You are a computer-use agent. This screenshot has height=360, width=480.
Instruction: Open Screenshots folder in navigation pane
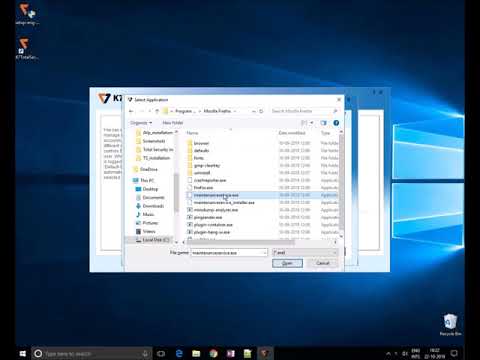pyautogui.click(x=154, y=141)
